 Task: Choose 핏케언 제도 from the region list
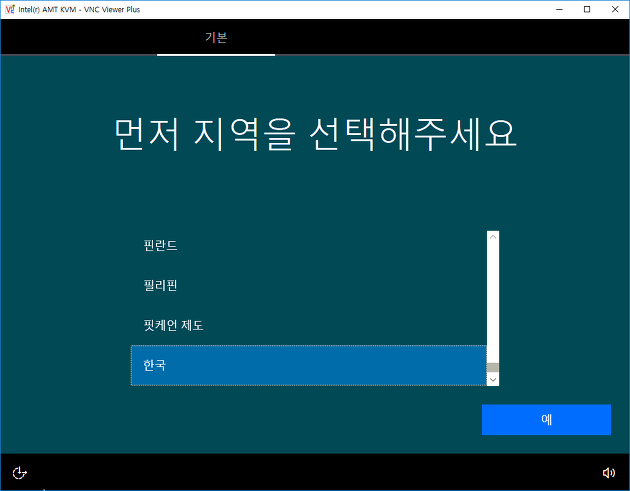[309, 325]
